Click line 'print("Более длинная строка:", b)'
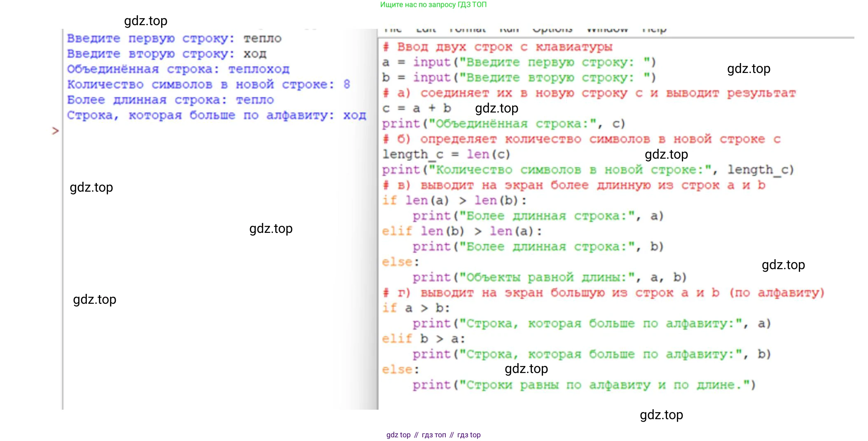868x441 pixels. pyautogui.click(x=538, y=246)
